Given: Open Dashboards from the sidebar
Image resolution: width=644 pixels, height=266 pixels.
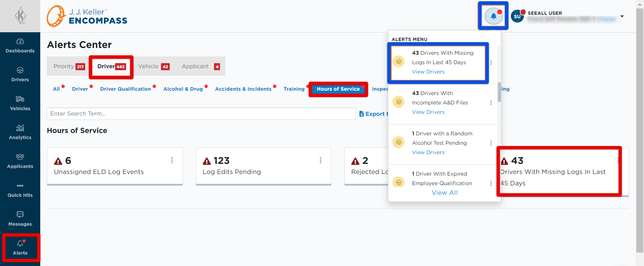Looking at the screenshot, I should point(20,46).
